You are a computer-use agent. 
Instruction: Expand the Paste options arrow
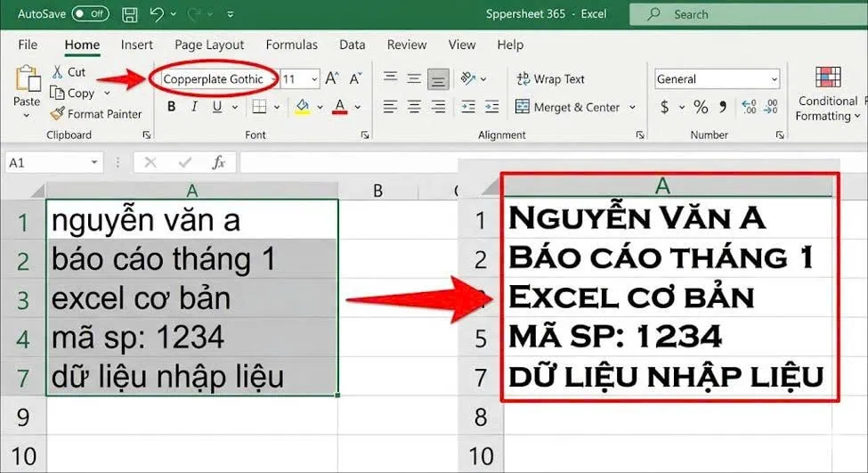click(26, 115)
